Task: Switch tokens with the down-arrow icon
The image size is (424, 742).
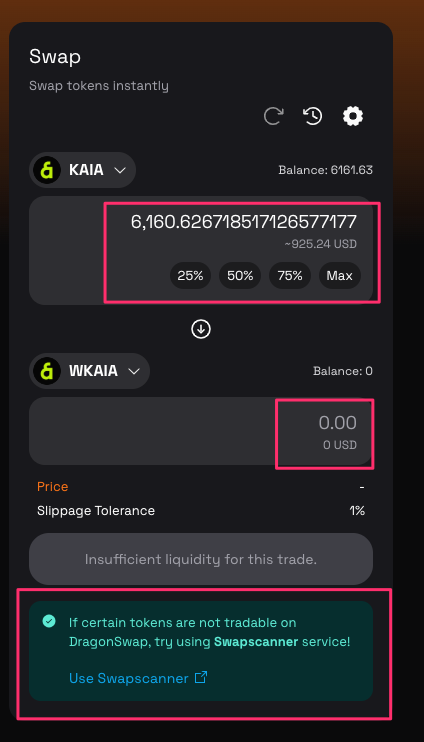Action: click(x=201, y=329)
